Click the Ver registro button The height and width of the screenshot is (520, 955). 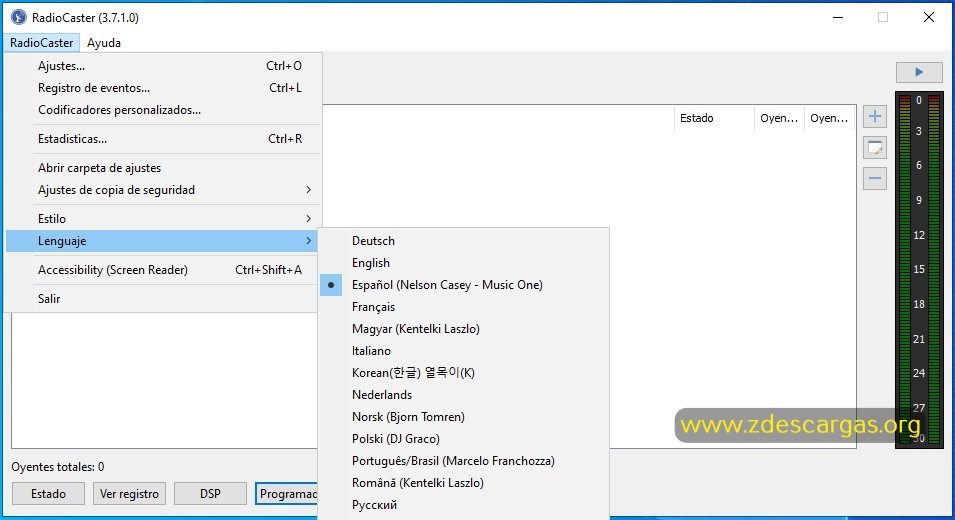(129, 494)
